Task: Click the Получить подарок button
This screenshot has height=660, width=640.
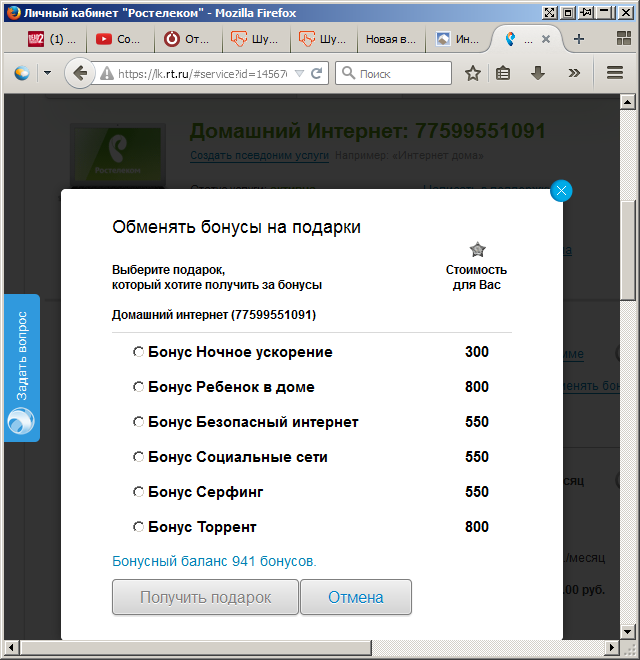Action: [205, 597]
